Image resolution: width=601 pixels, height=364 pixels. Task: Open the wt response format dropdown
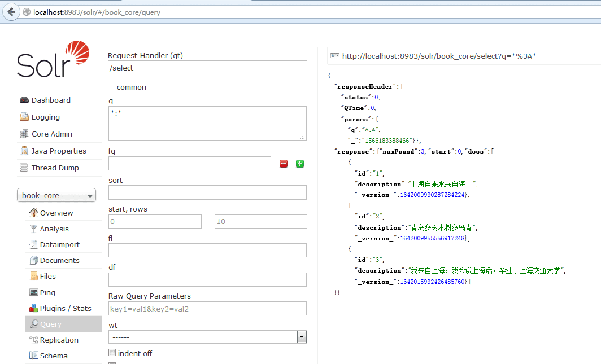click(x=207, y=337)
